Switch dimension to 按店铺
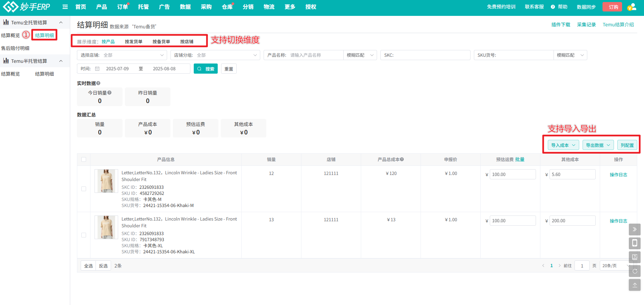Screen dimensions: 644x305 (x=187, y=42)
